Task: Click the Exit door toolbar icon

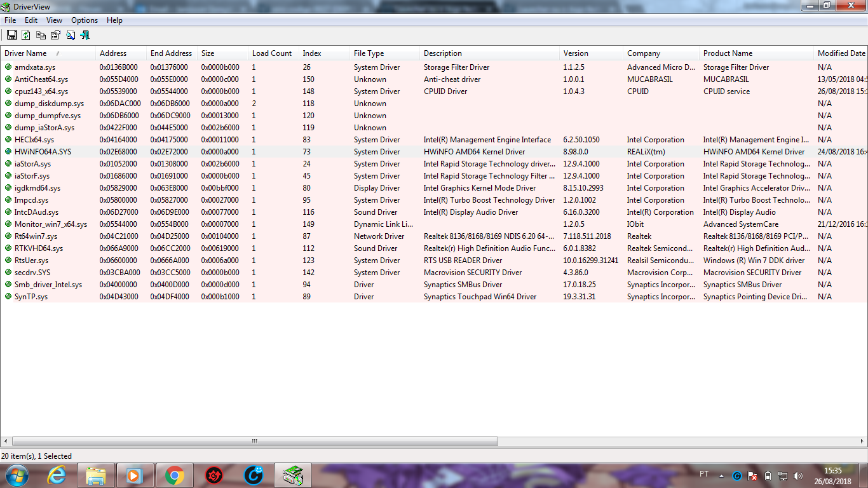Action: tap(85, 36)
